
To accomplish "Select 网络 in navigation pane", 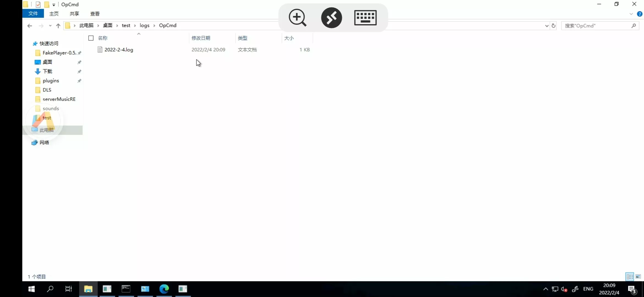I will [x=44, y=142].
